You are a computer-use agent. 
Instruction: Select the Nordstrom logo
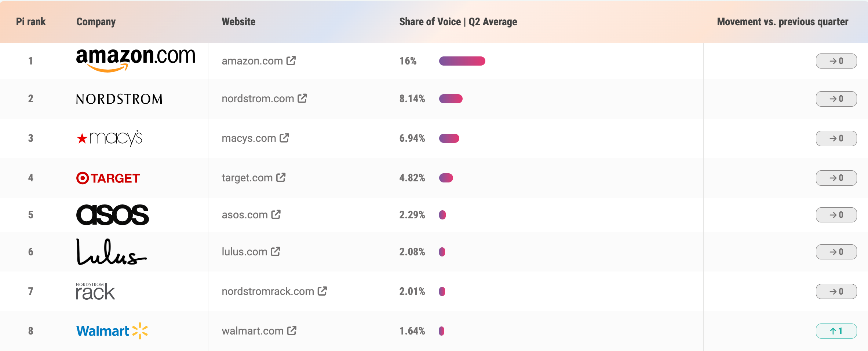[119, 99]
